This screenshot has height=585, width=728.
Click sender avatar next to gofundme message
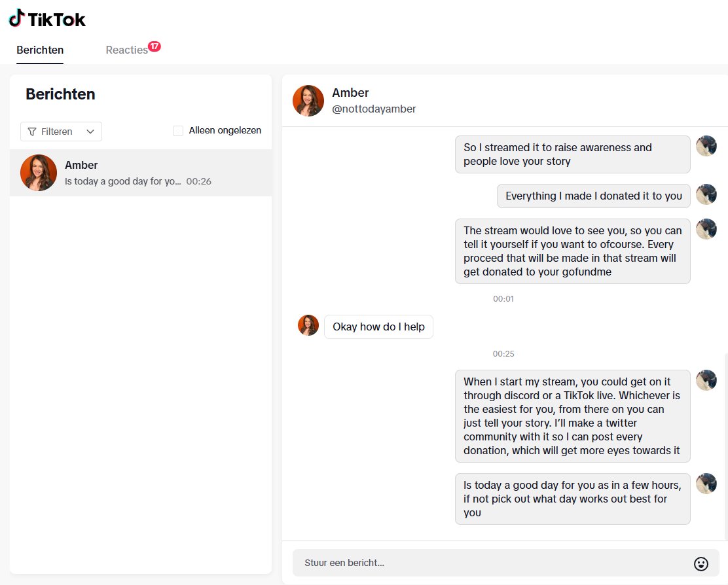coord(706,229)
